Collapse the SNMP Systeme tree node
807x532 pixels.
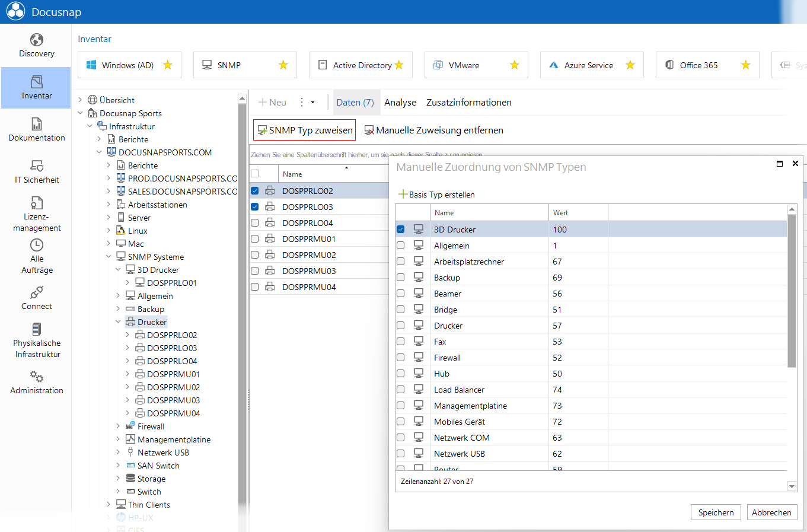pyautogui.click(x=109, y=257)
